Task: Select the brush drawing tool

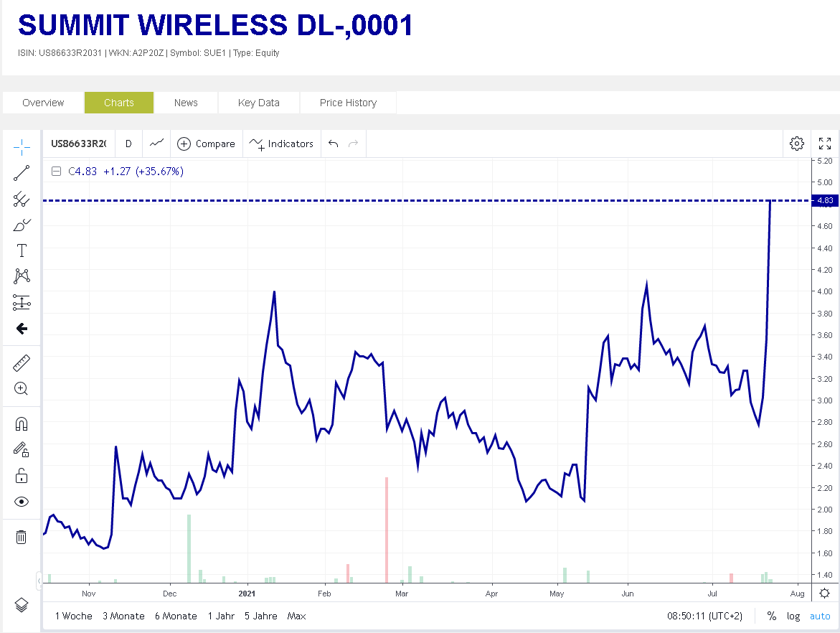Action: pyautogui.click(x=22, y=225)
